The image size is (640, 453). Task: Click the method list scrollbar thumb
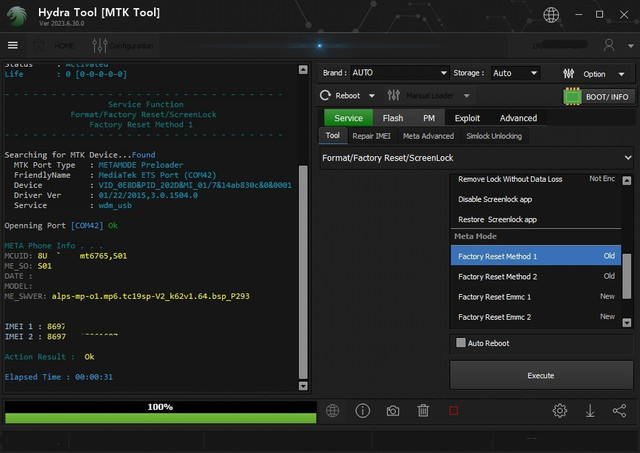coord(627,276)
